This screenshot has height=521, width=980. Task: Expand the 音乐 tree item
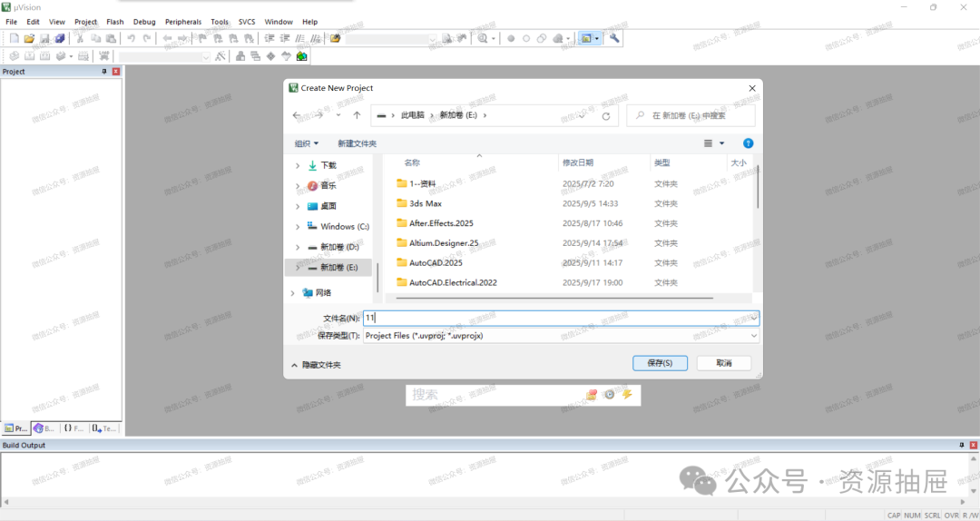(x=298, y=186)
